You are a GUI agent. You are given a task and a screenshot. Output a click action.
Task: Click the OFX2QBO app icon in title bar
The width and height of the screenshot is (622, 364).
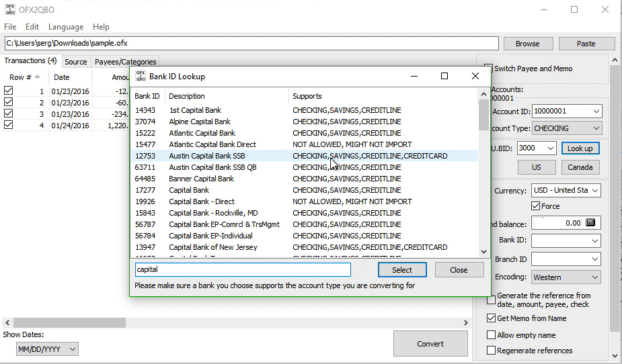(10, 9)
